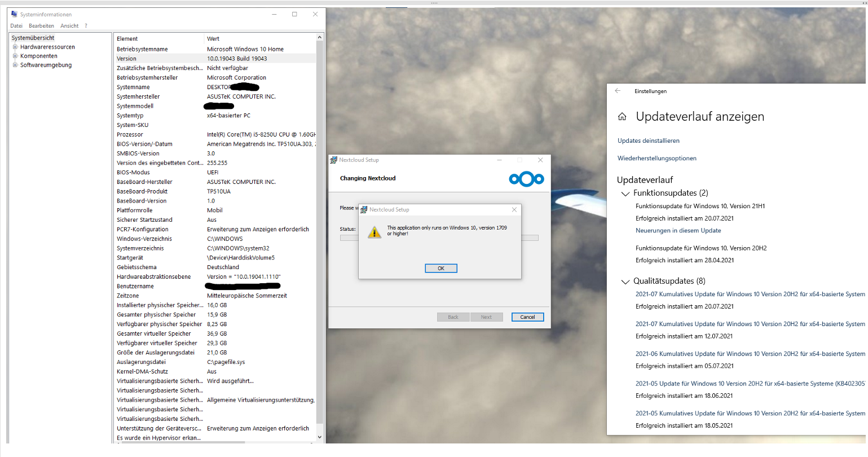Click the Wert column header
The image size is (868, 457).
click(260, 39)
